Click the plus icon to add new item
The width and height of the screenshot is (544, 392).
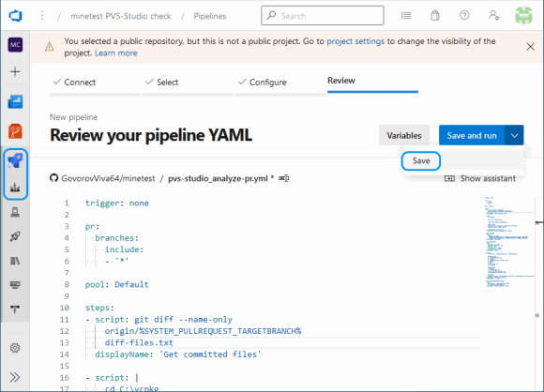pos(15,72)
